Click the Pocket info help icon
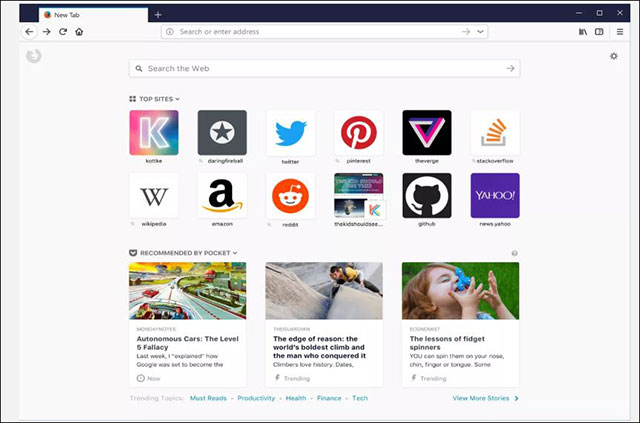 click(515, 254)
